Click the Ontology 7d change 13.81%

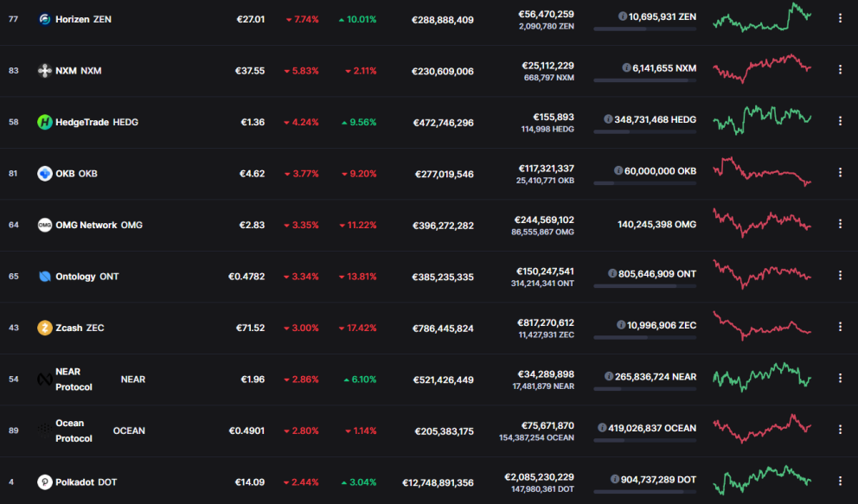tap(357, 277)
